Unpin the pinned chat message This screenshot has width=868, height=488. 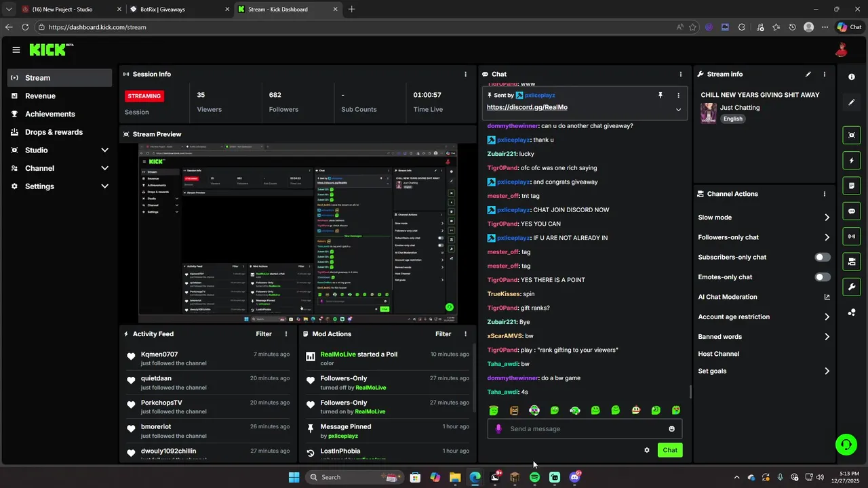click(x=660, y=96)
